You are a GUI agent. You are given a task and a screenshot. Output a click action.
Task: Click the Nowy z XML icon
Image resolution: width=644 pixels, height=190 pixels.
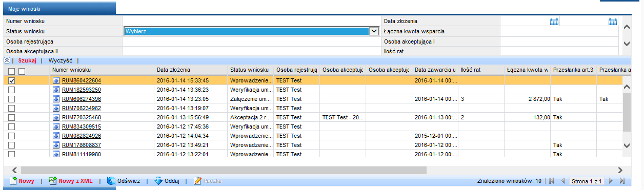tap(52, 181)
